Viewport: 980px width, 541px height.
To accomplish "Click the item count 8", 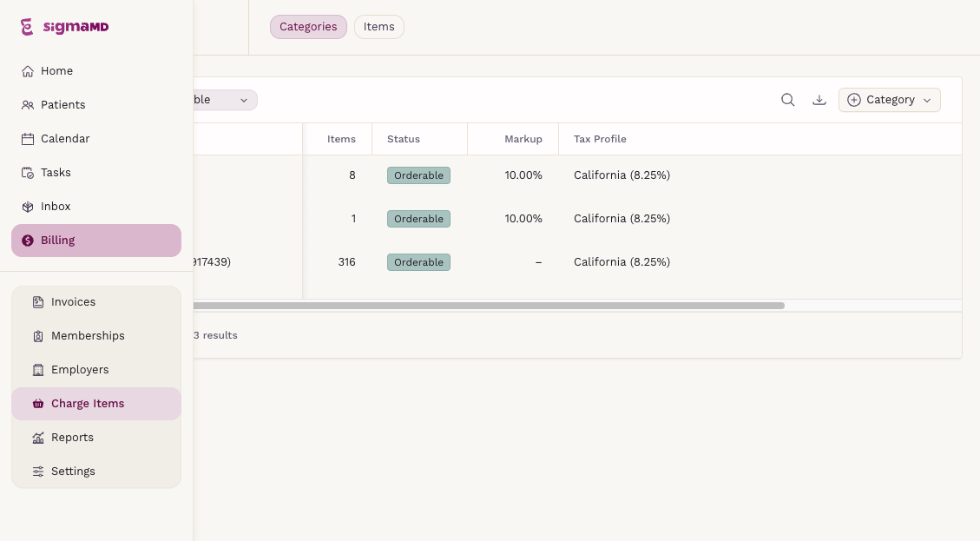I will (x=352, y=175).
